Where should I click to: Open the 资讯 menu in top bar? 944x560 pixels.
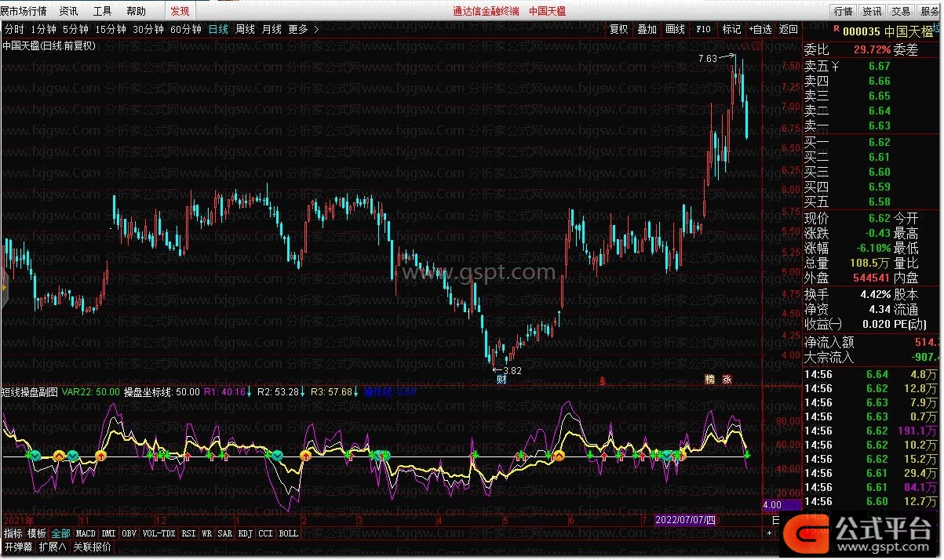click(x=68, y=11)
